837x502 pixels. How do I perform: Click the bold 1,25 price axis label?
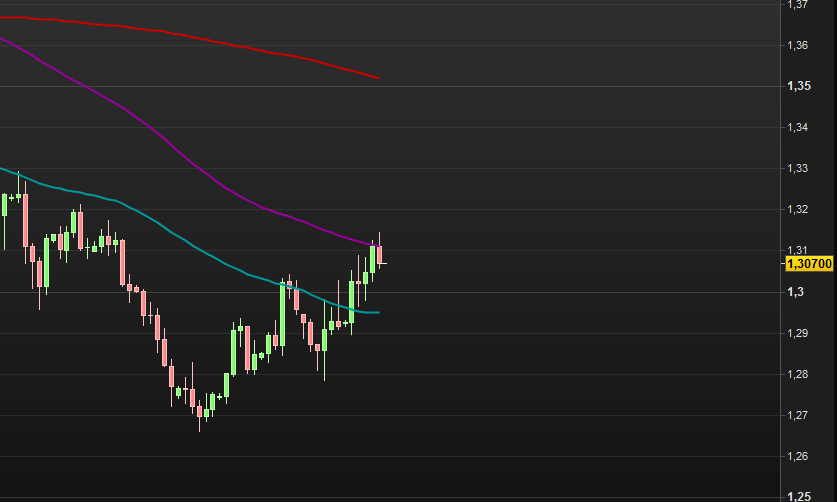[x=799, y=497]
